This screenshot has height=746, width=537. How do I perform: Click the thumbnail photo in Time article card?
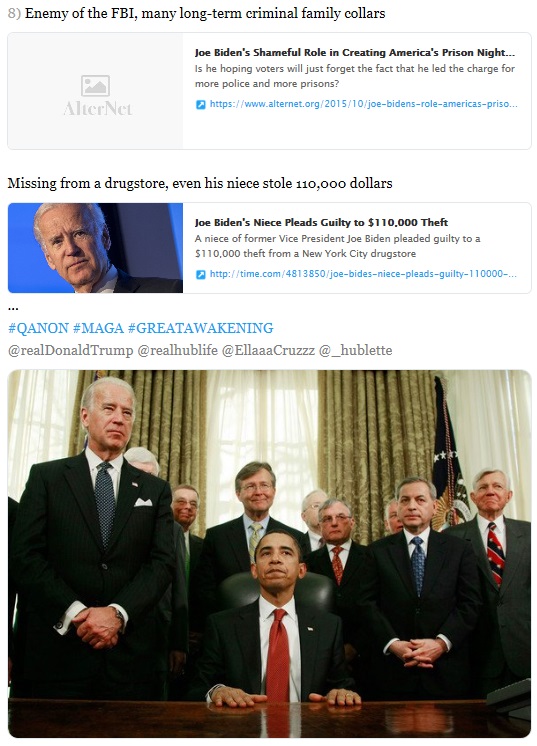click(95, 248)
